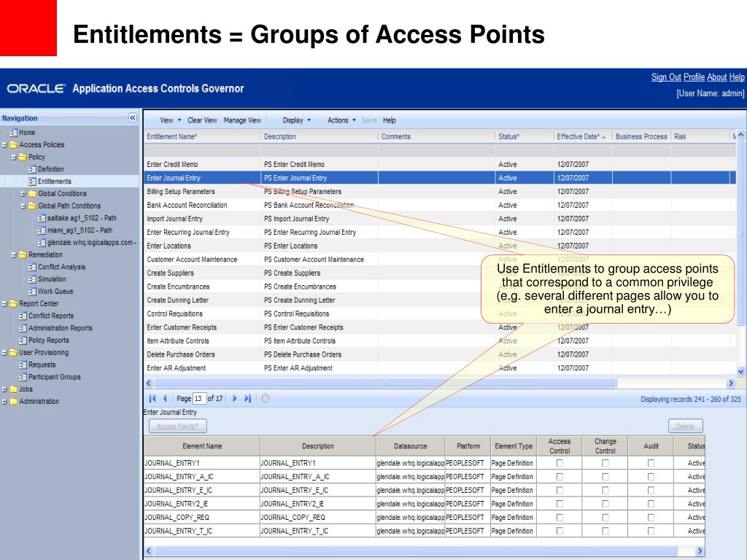Expand the Administration tree node
The image size is (747, 560).
point(4,402)
